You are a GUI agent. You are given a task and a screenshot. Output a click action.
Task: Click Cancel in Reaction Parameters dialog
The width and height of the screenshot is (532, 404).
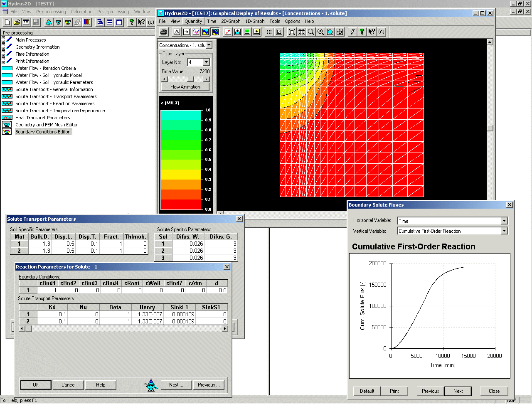coord(69,385)
